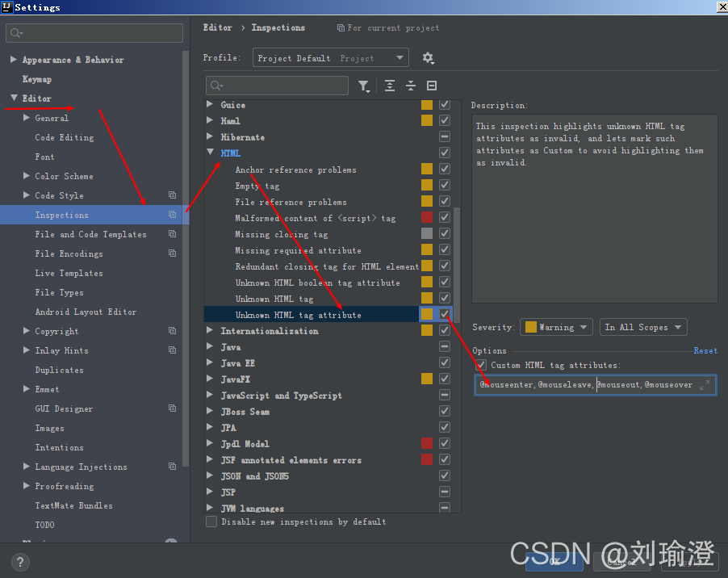Toggle the Guice inspections checkbox
The width and height of the screenshot is (728, 578).
coord(445,105)
